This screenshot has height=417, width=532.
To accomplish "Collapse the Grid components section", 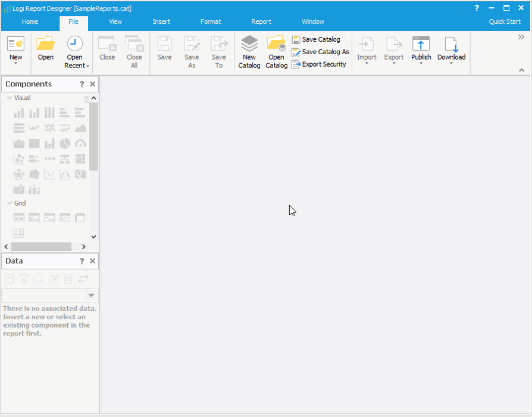I will pyautogui.click(x=9, y=203).
